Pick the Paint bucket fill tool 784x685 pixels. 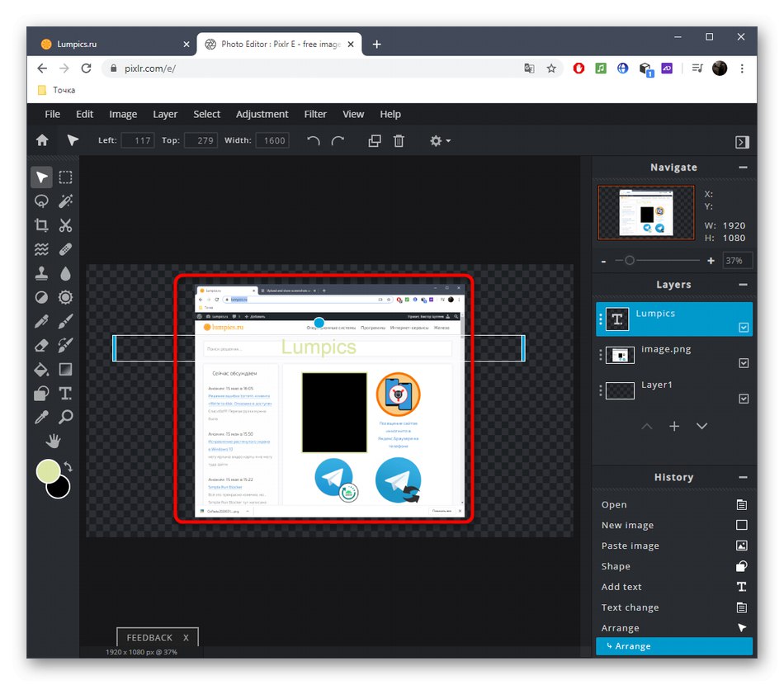(41, 369)
